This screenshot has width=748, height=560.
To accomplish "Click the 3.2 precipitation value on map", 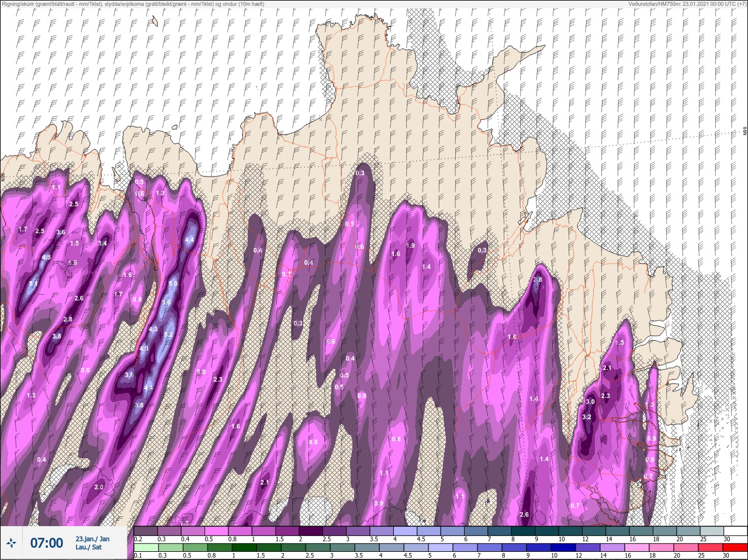I will click(x=587, y=417).
